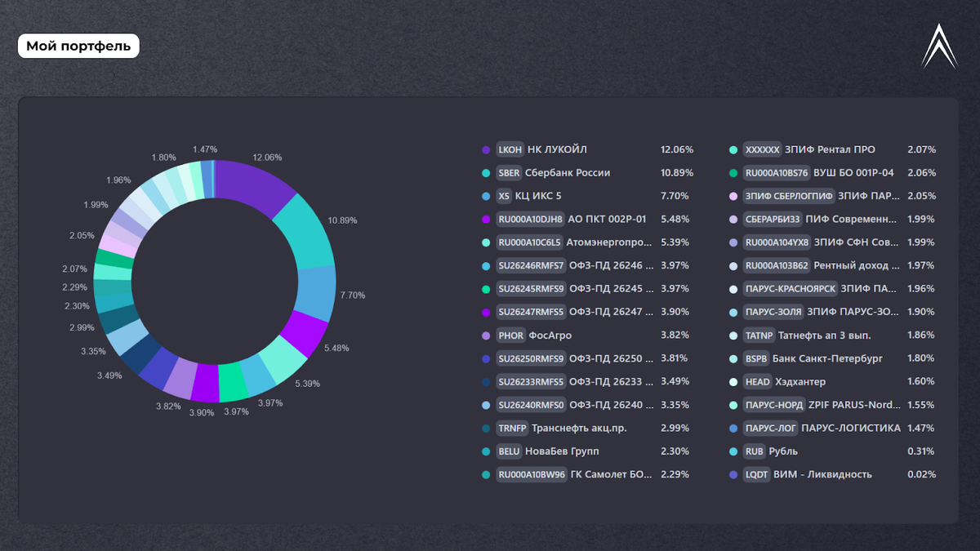Click the СБЕРАРБИЗЗ ticker badge

(x=773, y=219)
